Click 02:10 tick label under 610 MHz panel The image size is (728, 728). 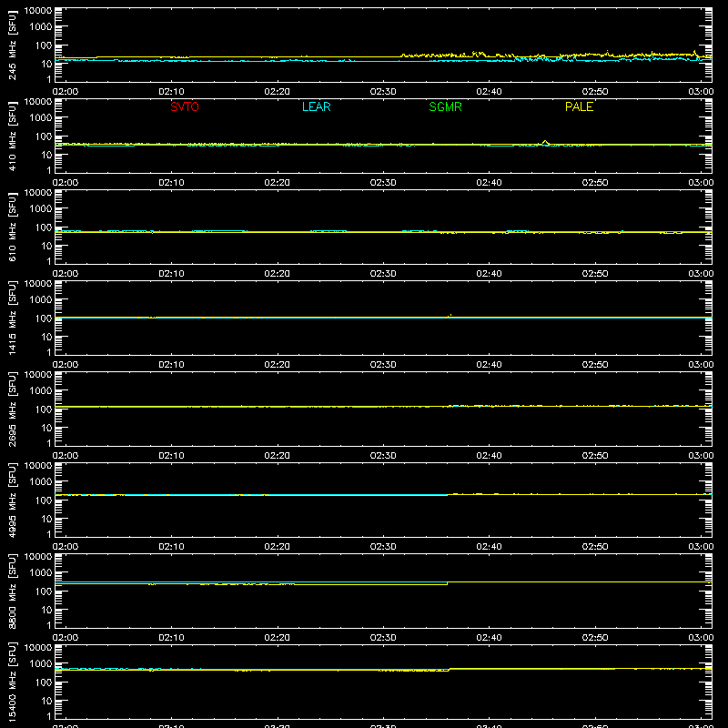coord(171,274)
